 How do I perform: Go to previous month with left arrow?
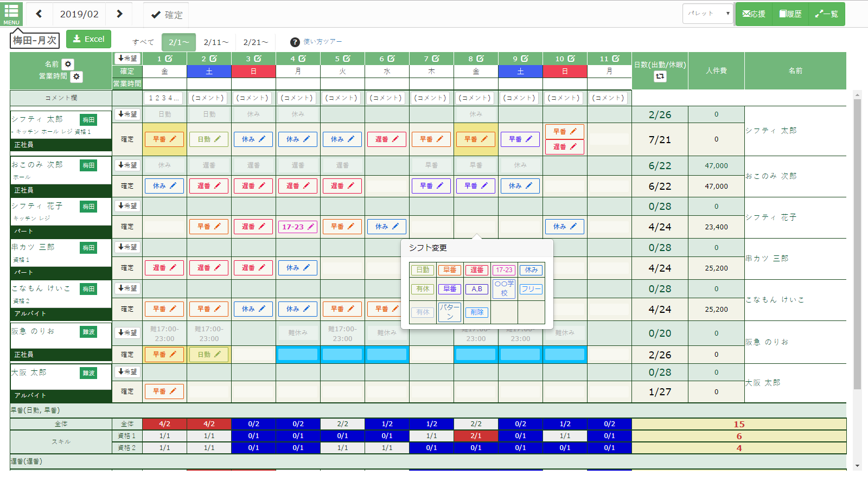click(x=39, y=14)
